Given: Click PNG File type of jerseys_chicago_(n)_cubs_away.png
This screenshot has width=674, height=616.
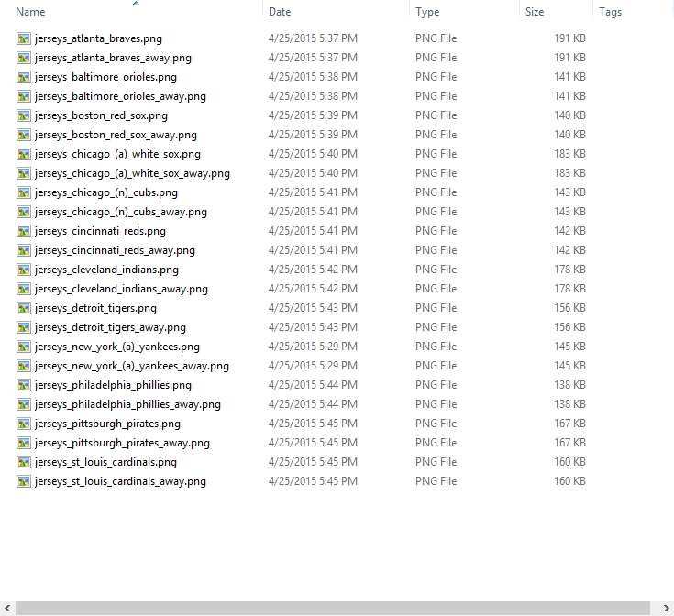Looking at the screenshot, I should pos(436,212).
